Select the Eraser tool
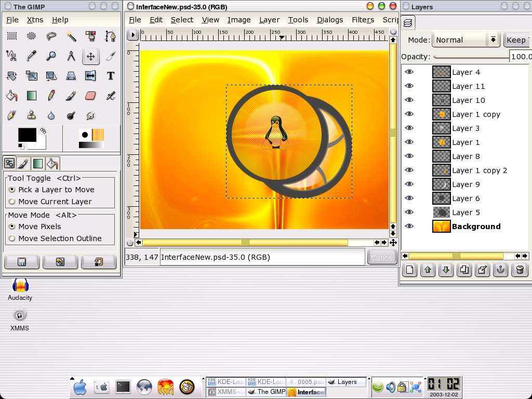The width and height of the screenshot is (532, 399). point(90,96)
